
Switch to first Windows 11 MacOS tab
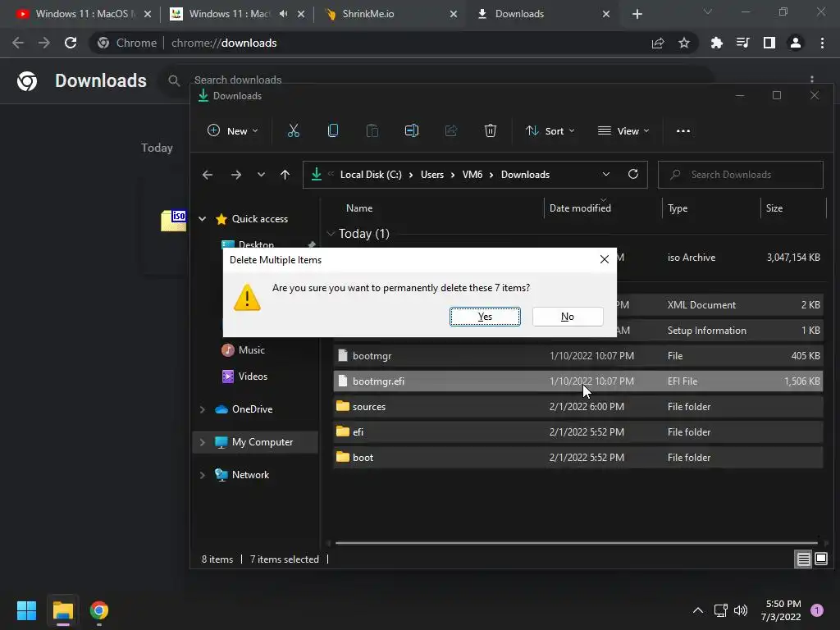click(83, 14)
